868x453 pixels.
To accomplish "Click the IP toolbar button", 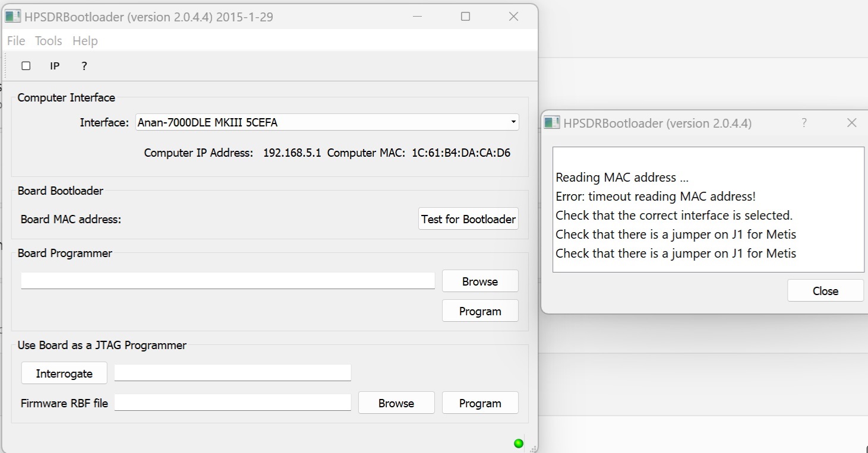I will pyautogui.click(x=55, y=66).
